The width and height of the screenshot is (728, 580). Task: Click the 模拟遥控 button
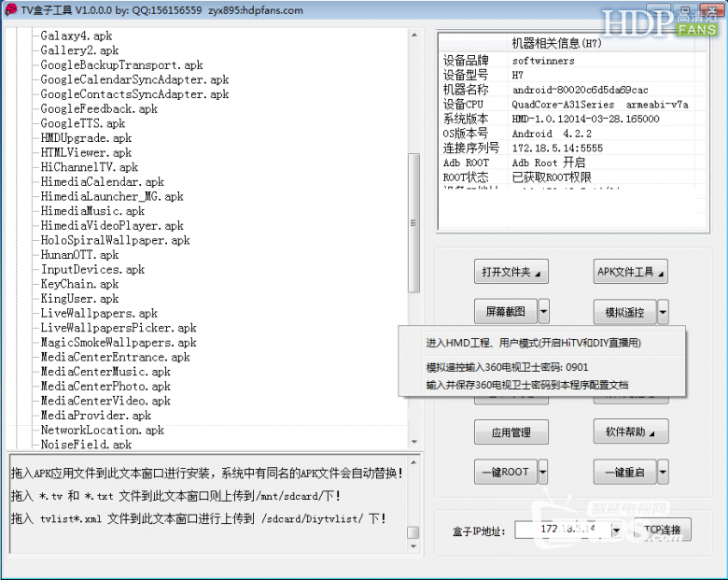625,312
